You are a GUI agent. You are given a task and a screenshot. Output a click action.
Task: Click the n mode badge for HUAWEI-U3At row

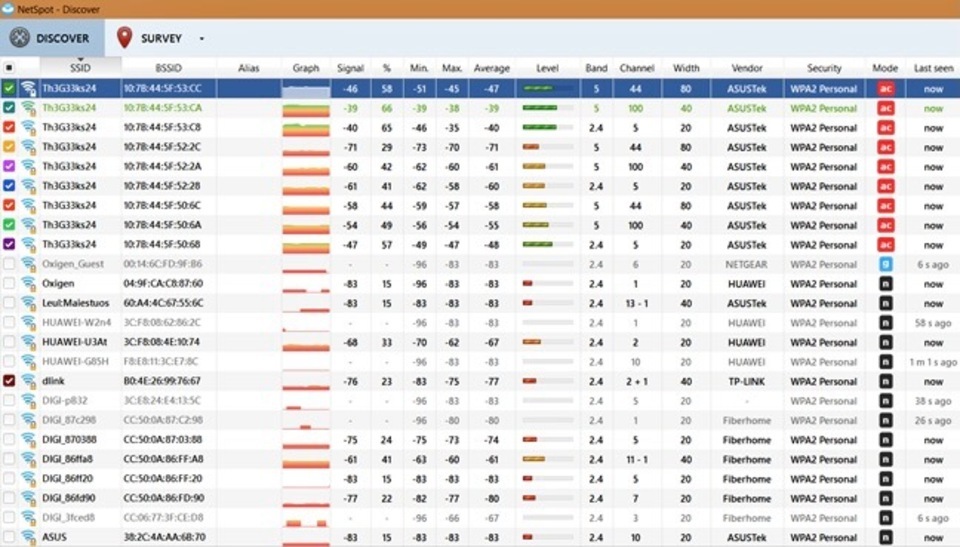(885, 342)
